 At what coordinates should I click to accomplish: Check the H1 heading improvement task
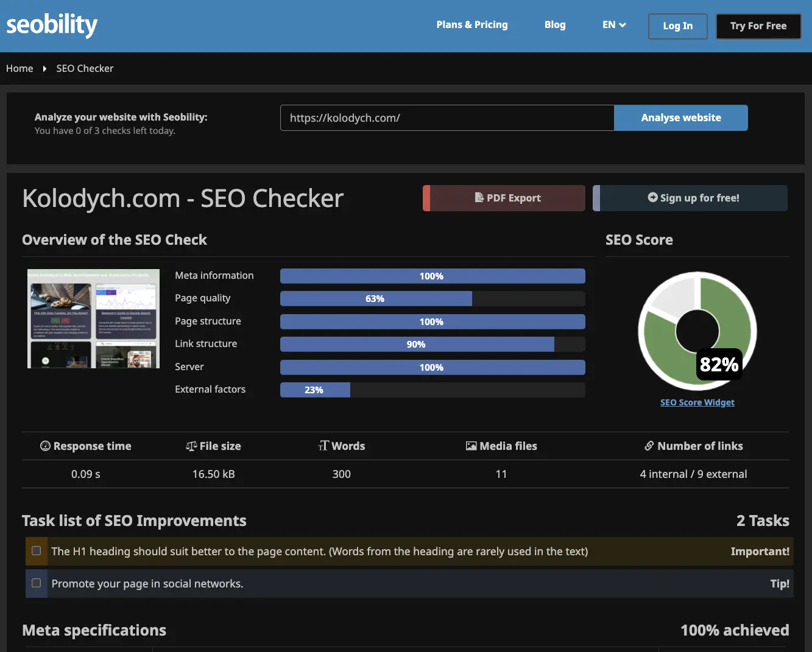point(36,551)
